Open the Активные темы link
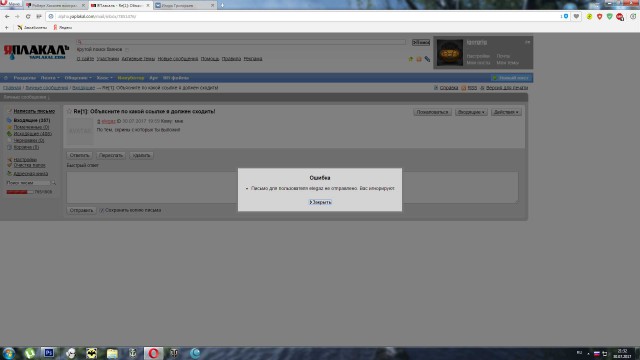The height and width of the screenshot is (360, 640). (138, 59)
